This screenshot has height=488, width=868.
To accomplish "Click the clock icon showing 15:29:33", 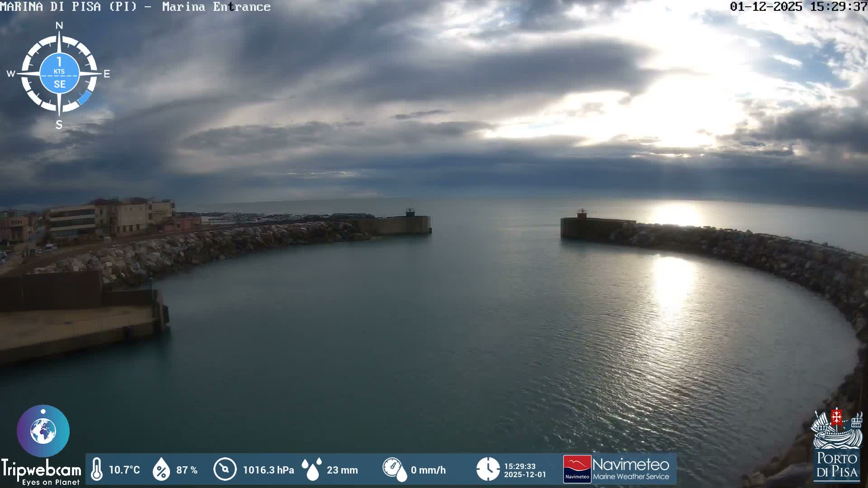I will click(x=489, y=470).
